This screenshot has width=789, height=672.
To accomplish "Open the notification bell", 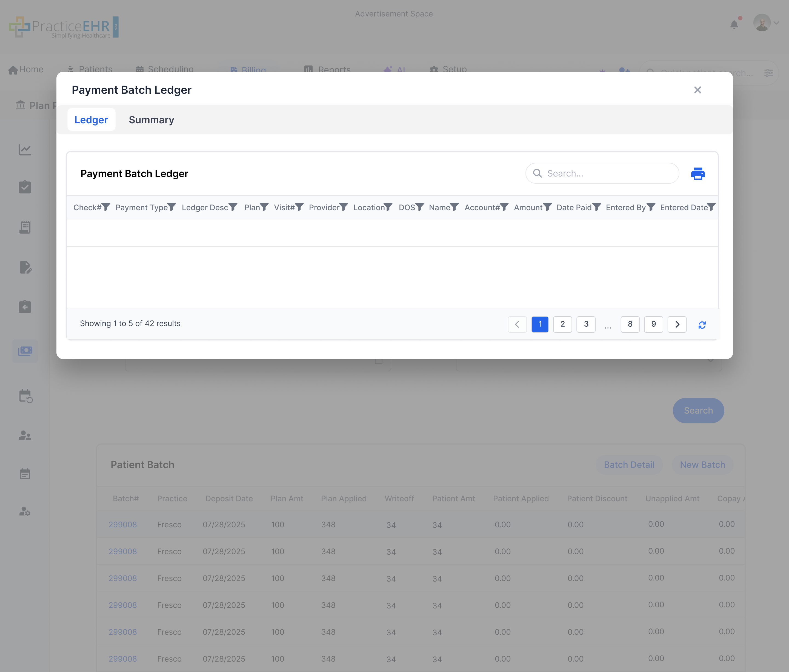I will (734, 24).
